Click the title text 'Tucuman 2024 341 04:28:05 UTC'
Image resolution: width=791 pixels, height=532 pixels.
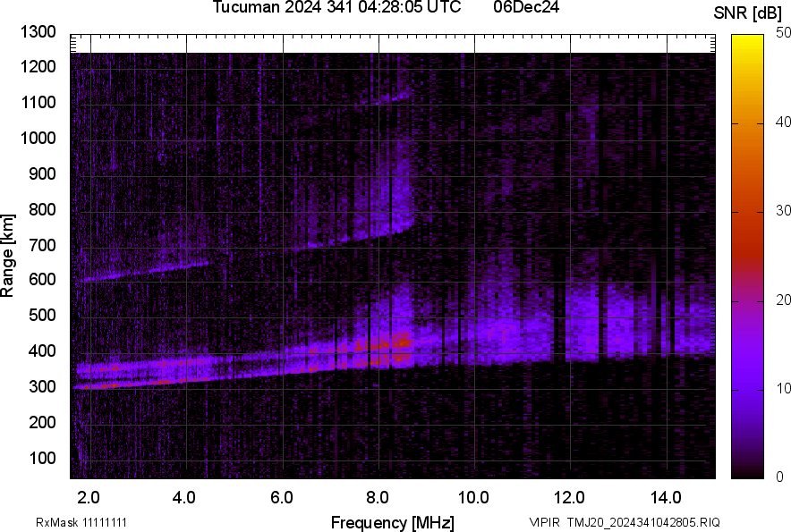pyautogui.click(x=336, y=7)
